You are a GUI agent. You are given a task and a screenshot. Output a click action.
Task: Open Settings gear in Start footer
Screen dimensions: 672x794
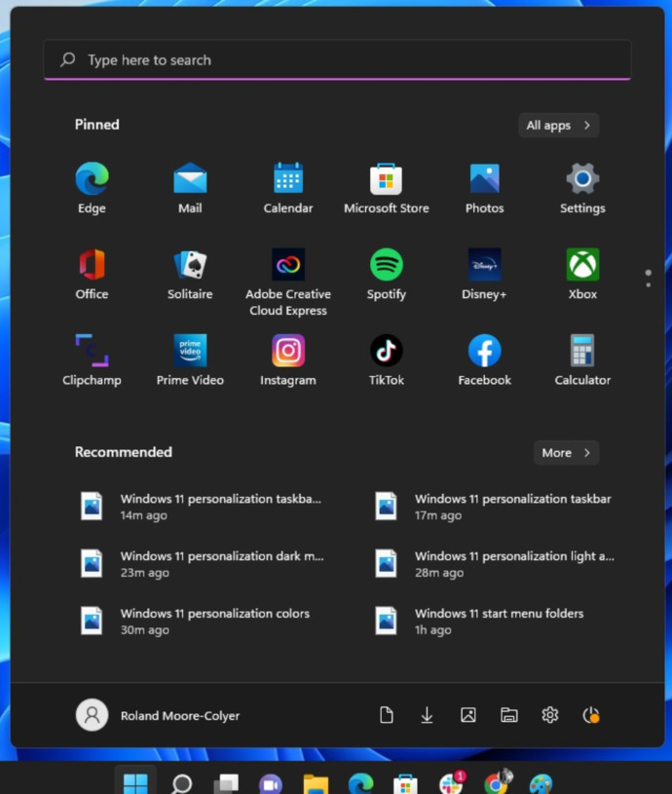(x=549, y=715)
